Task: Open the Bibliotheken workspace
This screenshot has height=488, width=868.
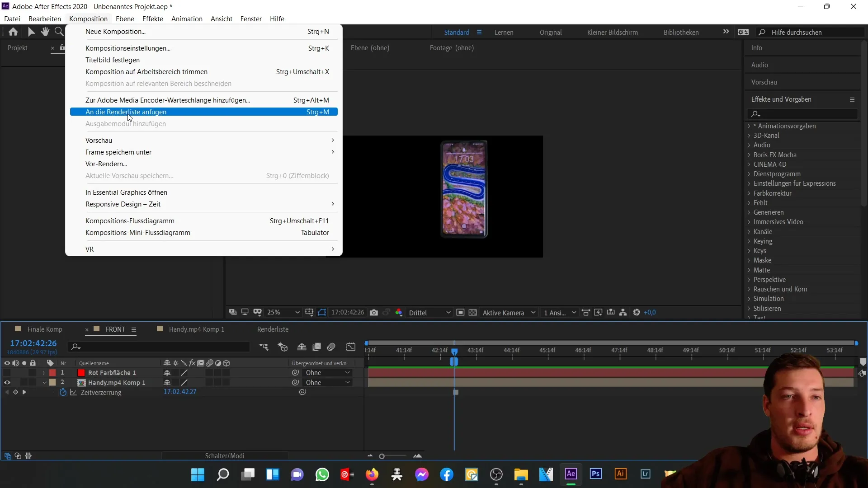Action: (x=681, y=33)
